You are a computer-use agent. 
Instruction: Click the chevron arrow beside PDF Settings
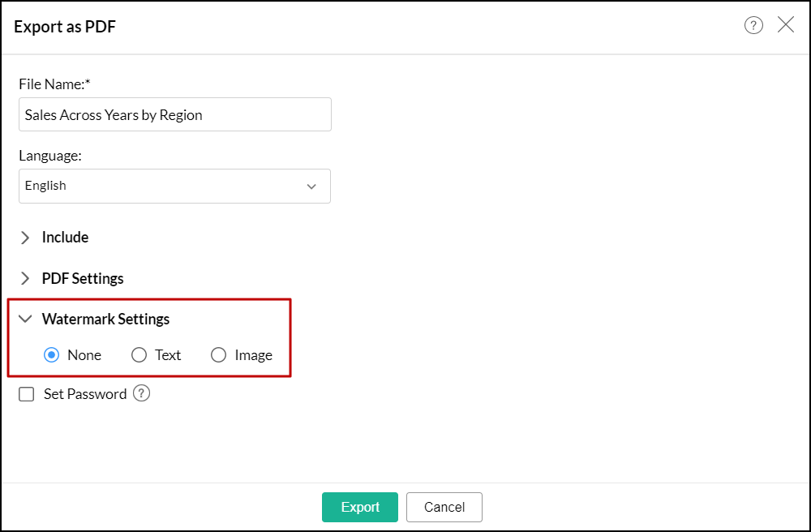pyautogui.click(x=25, y=279)
